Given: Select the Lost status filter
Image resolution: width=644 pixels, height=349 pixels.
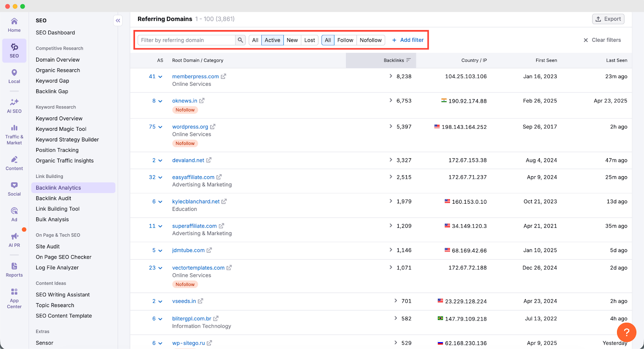Looking at the screenshot, I should tap(310, 40).
